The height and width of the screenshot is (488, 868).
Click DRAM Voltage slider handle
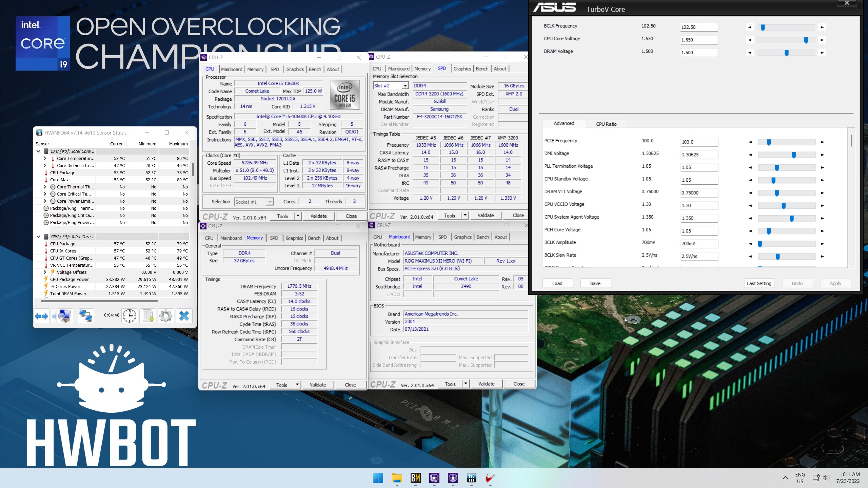click(786, 53)
